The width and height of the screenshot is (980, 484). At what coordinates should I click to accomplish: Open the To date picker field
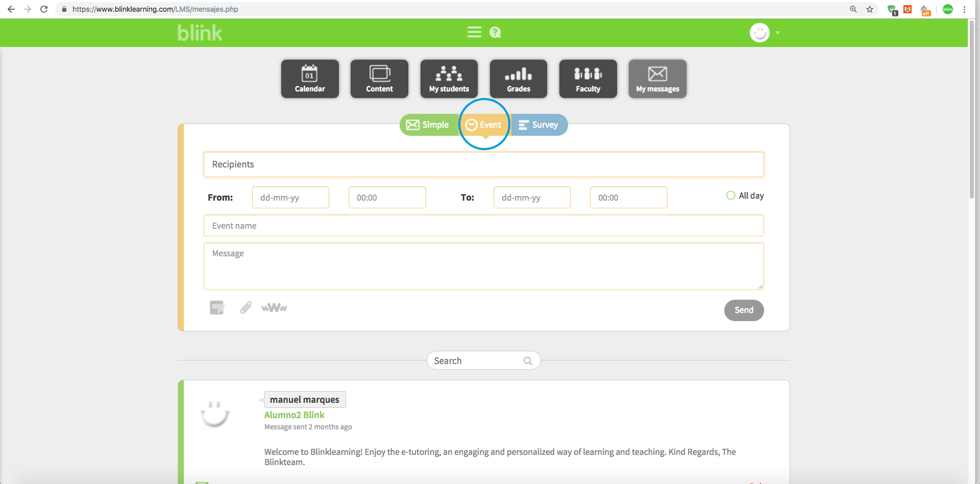pyautogui.click(x=531, y=198)
